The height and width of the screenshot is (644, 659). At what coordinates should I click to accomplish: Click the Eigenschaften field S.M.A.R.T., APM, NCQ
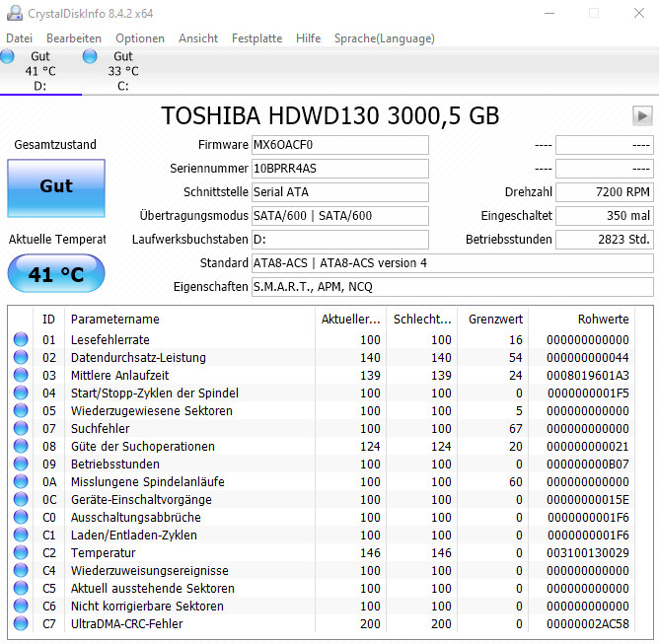[x=453, y=287]
